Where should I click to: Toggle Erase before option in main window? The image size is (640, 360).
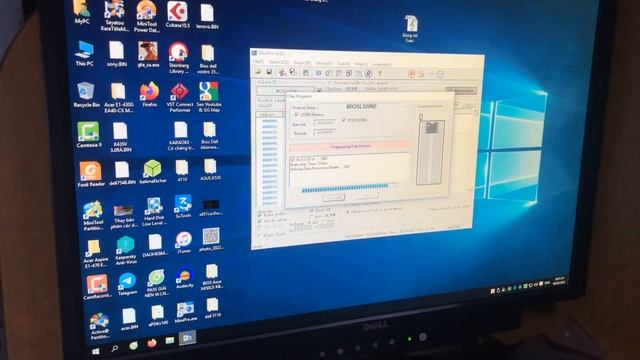260,214
